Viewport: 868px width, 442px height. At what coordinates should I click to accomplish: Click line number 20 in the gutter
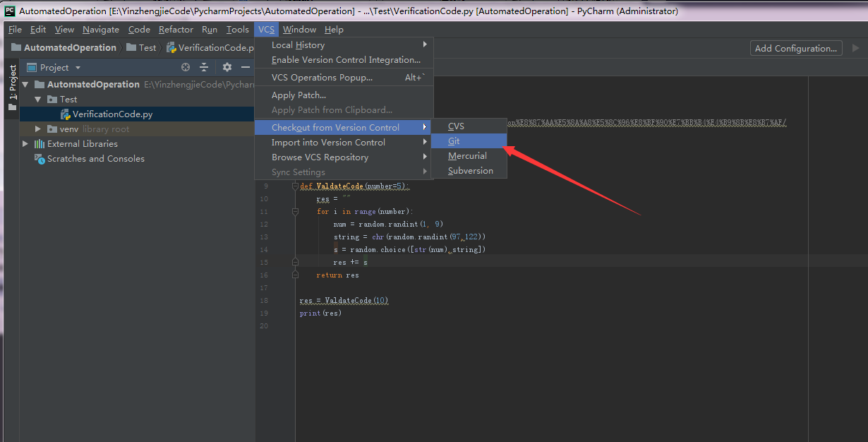(265, 326)
